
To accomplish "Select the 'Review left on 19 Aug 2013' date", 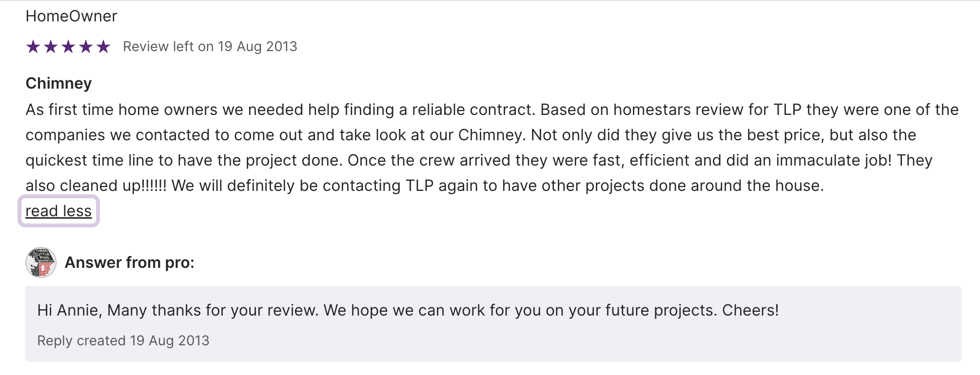I will coord(210,47).
